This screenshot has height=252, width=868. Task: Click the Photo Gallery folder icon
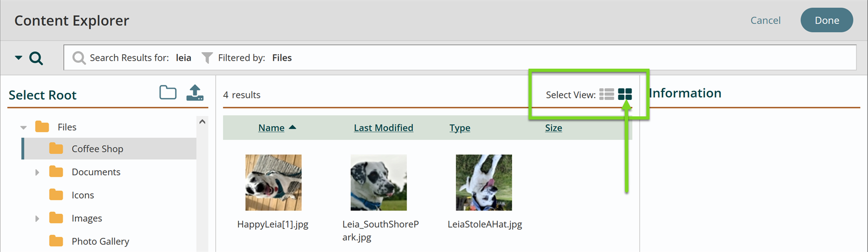56,241
